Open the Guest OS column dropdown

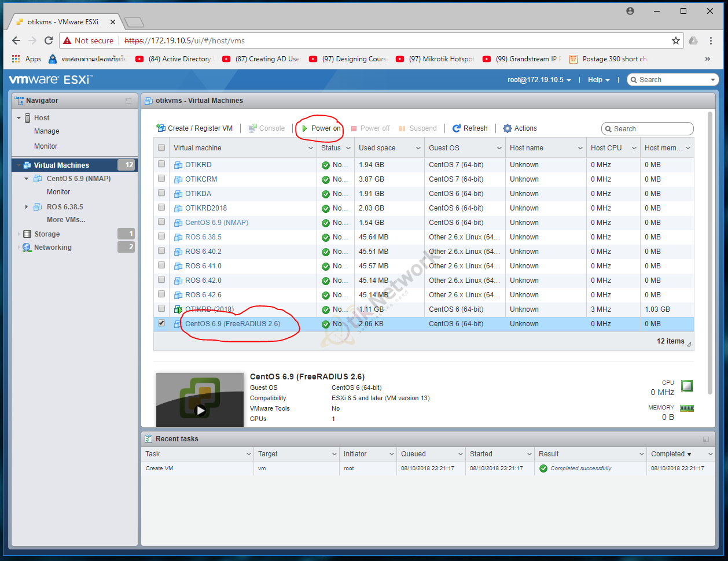499,148
